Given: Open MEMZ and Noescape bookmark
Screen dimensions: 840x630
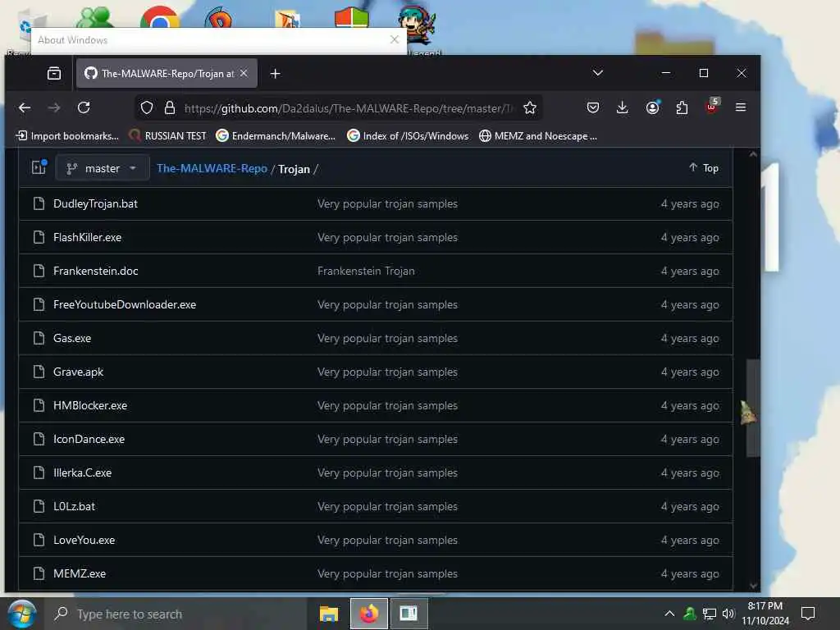Looking at the screenshot, I should click(538, 136).
